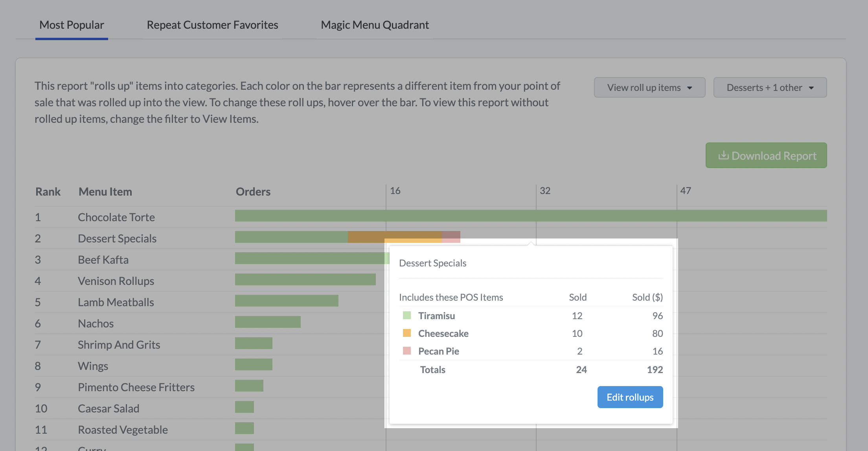Image resolution: width=868 pixels, height=451 pixels.
Task: Select the Most Popular tab
Action: point(72,25)
